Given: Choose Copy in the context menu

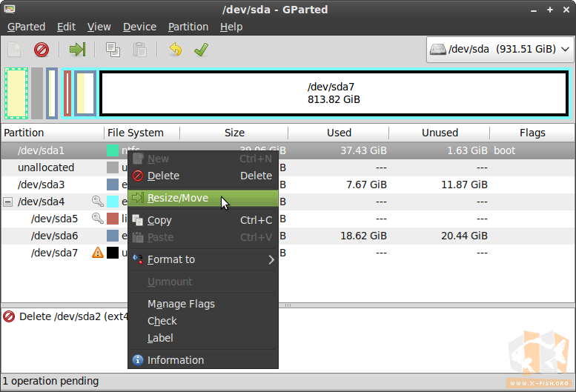Looking at the screenshot, I should [x=203, y=220].
